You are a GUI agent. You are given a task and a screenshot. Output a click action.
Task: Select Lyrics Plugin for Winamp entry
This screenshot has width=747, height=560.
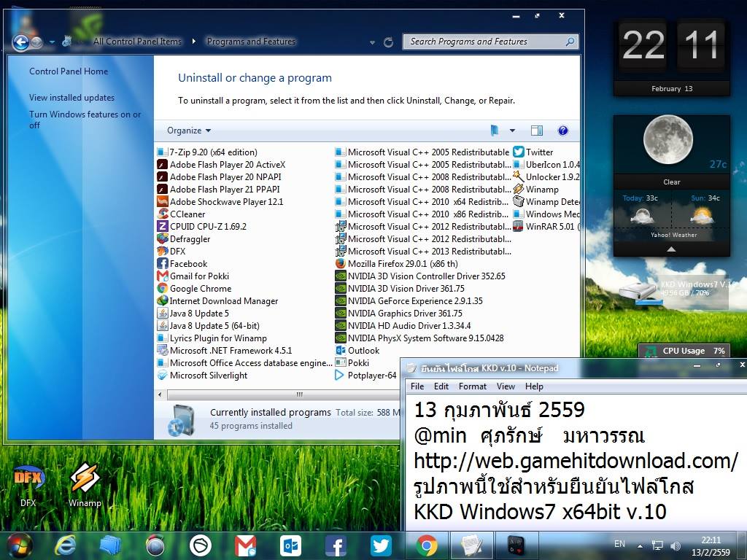tap(212, 338)
